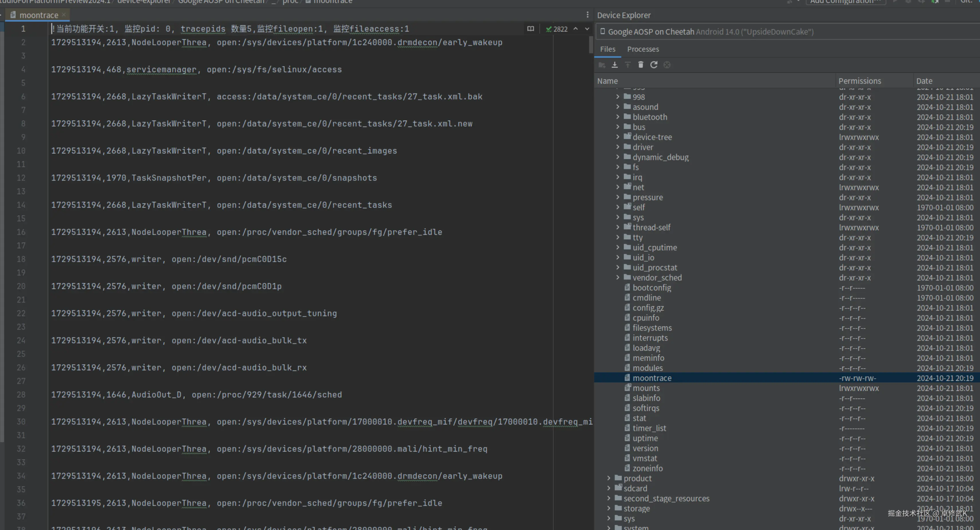The height and width of the screenshot is (530, 980).
Task: Switch to the Processes tab
Action: point(643,49)
